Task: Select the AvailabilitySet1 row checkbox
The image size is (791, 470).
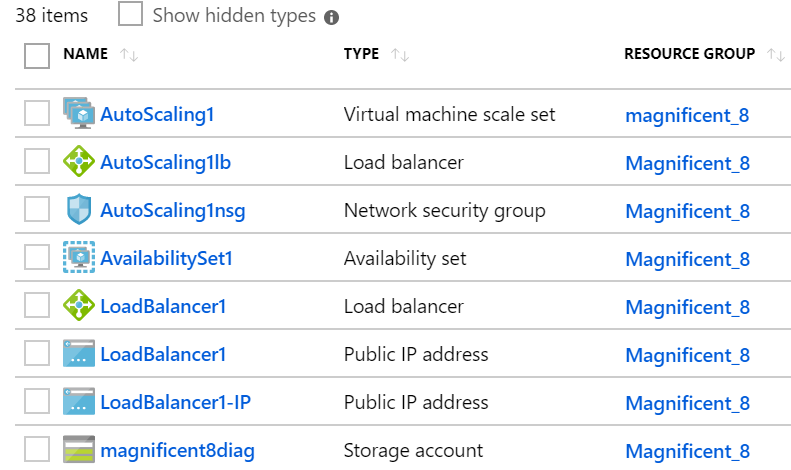Action: [37, 257]
